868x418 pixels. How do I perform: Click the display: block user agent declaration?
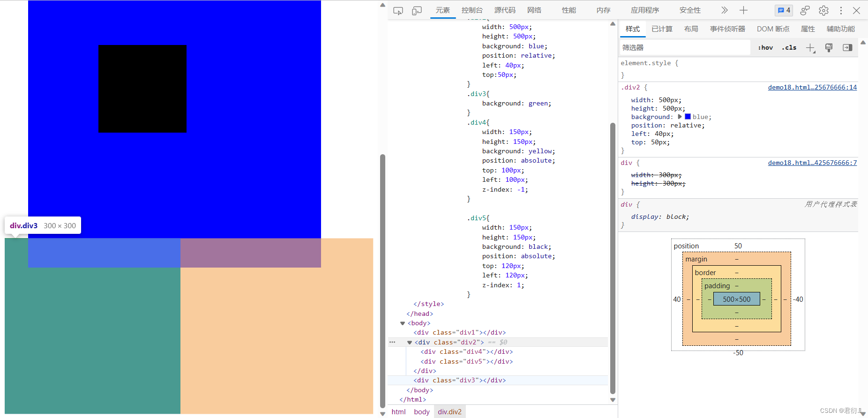pyautogui.click(x=660, y=217)
